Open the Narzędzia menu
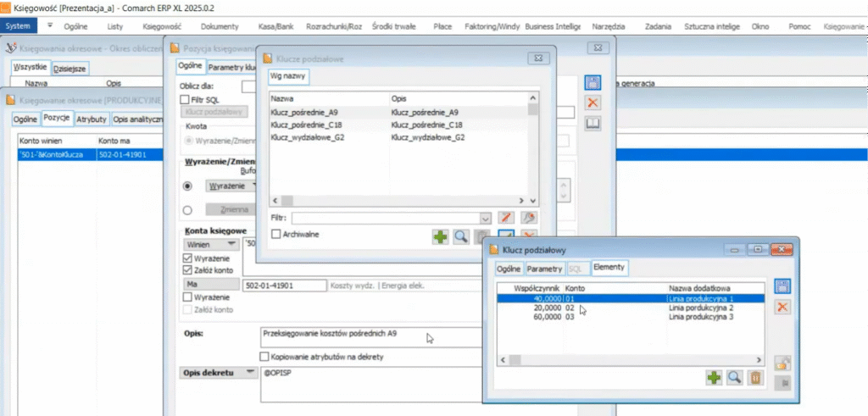This screenshot has height=416, width=868. click(609, 26)
